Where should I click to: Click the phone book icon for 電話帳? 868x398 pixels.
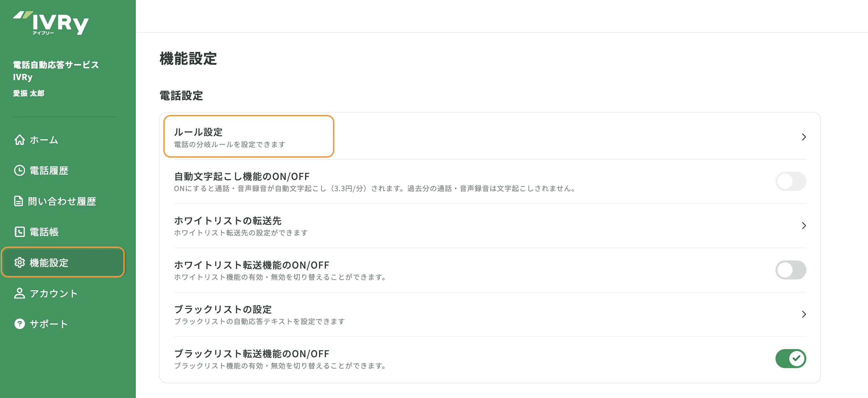[20, 232]
